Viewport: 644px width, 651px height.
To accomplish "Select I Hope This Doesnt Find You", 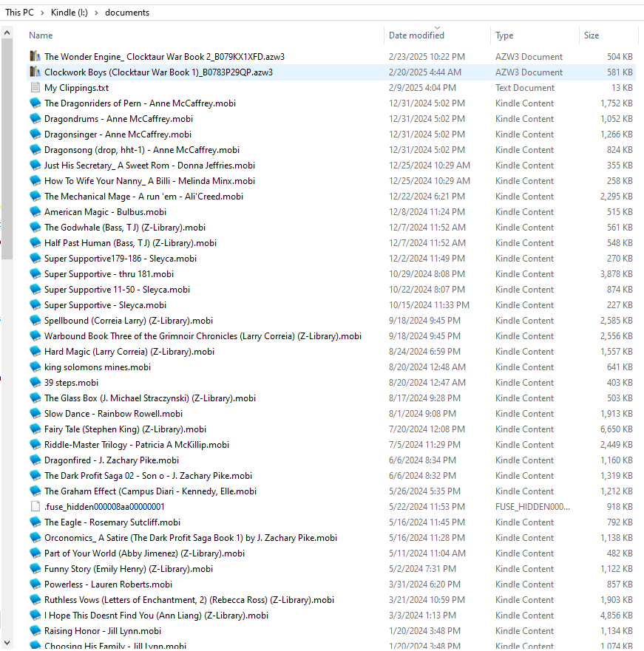I will [x=156, y=616].
